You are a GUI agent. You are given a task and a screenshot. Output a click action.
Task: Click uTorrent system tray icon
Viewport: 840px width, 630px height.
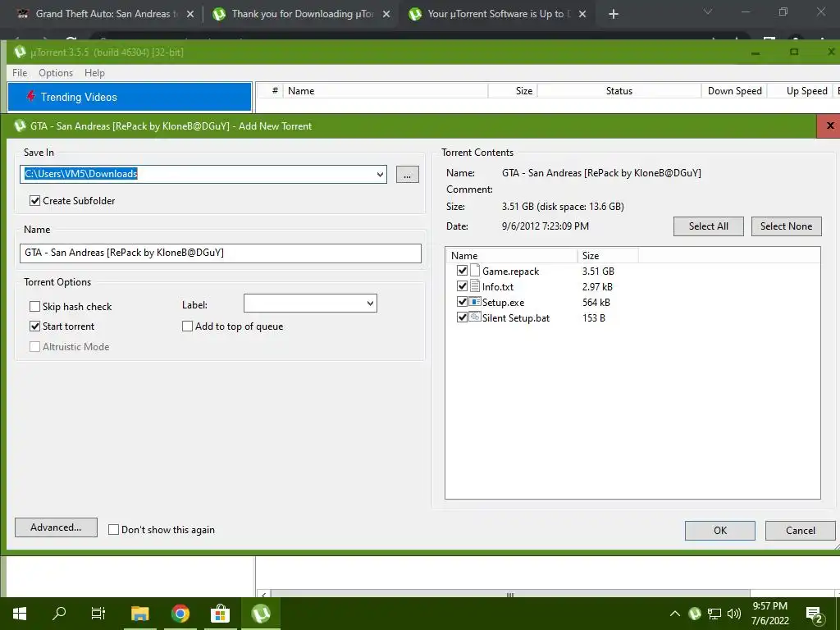tap(695, 614)
